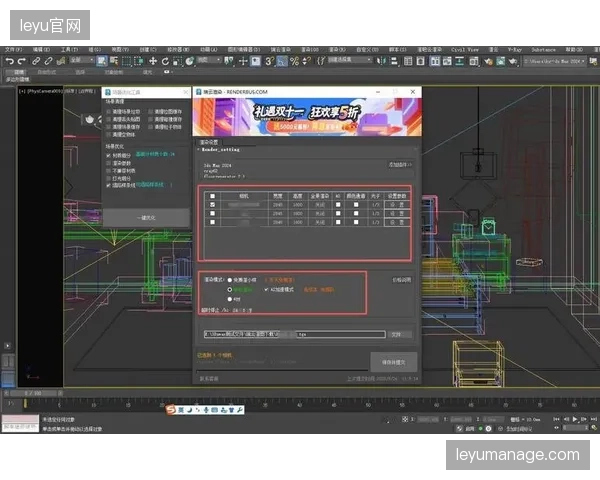
Task: Open the 编辑 menu
Action: click(x=41, y=50)
